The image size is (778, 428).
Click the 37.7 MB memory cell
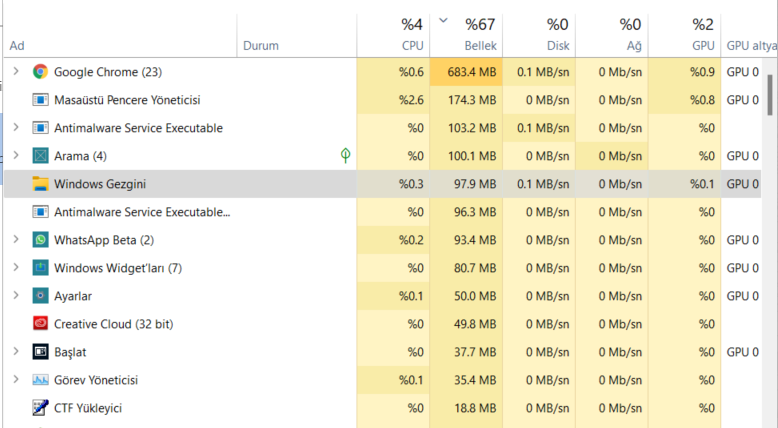466,352
